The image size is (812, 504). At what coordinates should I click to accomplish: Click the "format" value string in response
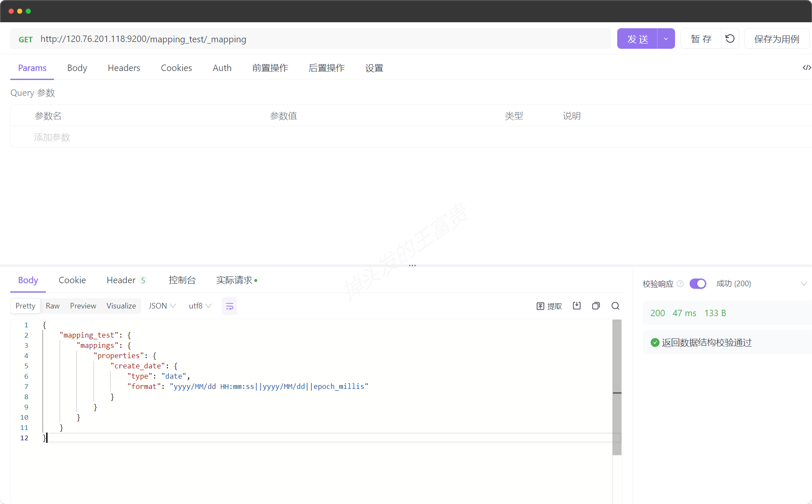point(269,386)
